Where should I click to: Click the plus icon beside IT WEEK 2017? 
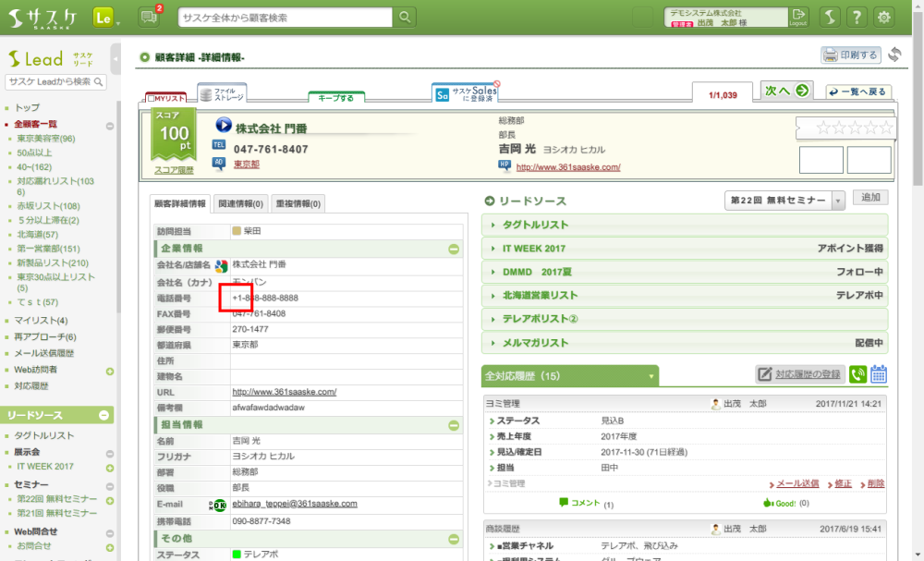pyautogui.click(x=110, y=468)
